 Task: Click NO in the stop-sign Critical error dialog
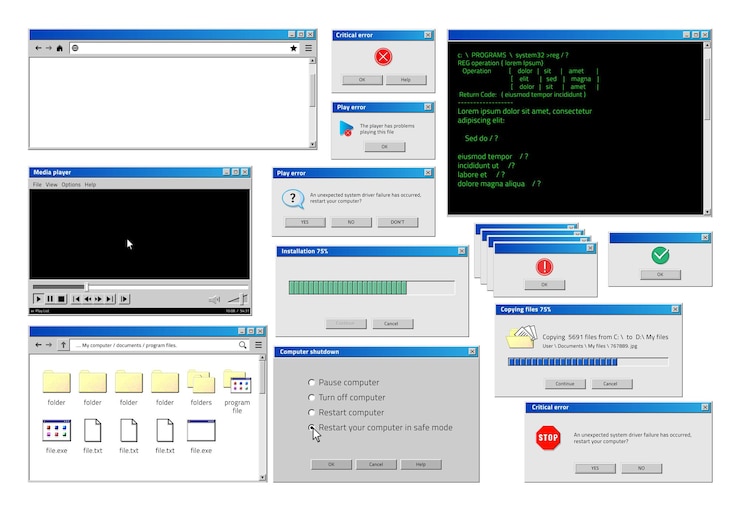(641, 468)
